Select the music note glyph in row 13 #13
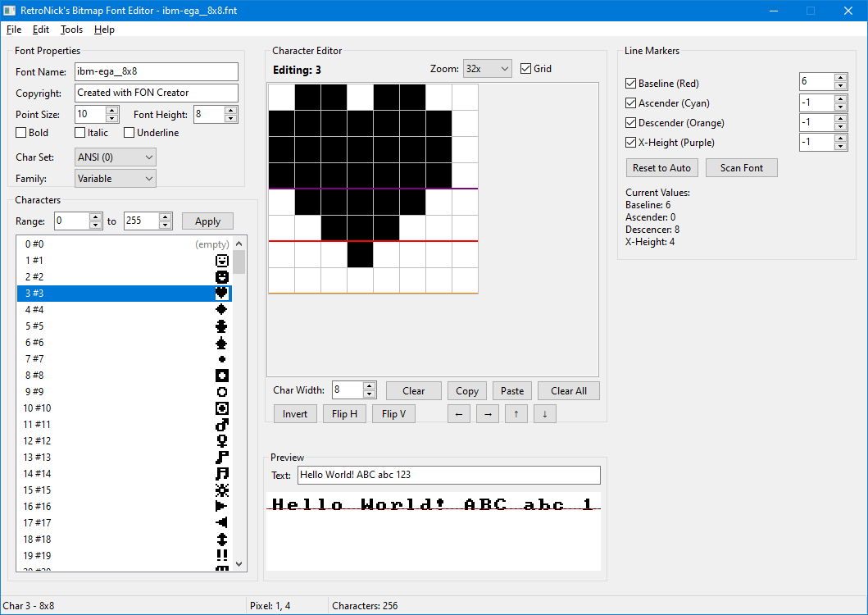This screenshot has height=615, width=868. tap(222, 457)
